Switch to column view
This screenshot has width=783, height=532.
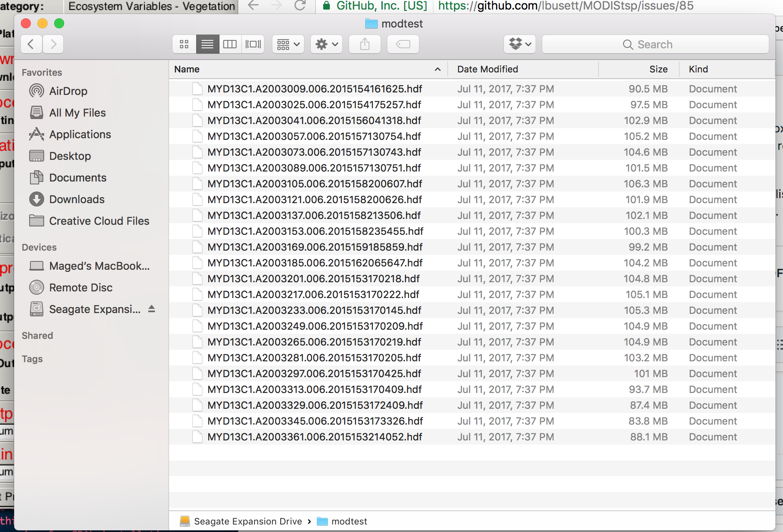point(230,44)
